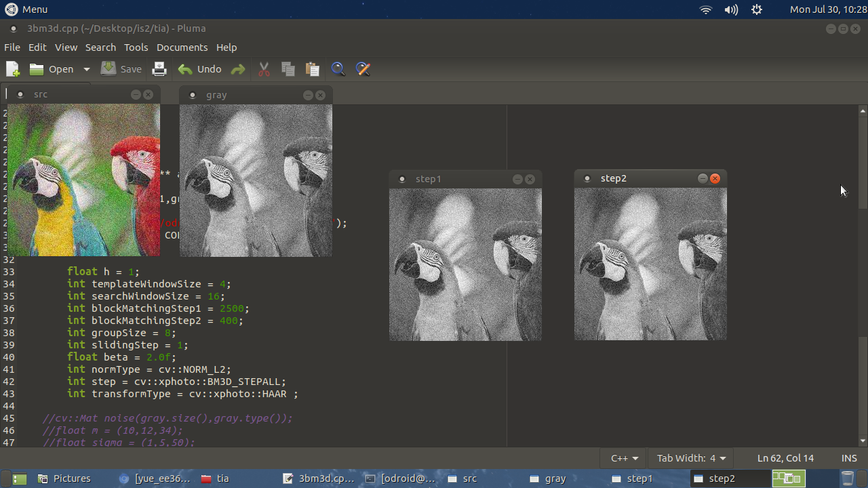Cut selection with the scissors icon
Viewport: 868px width, 488px height.
point(264,69)
